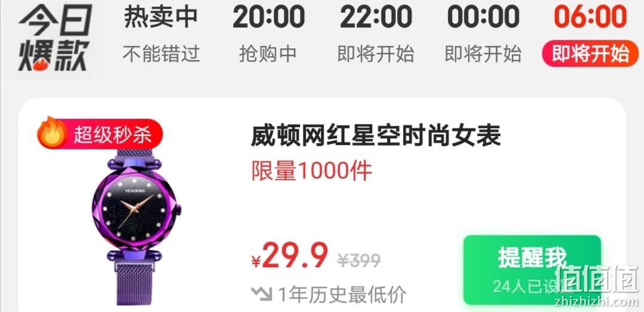
Task: Open product title 威顿网红星空时尚女表
Action: pyautogui.click(x=376, y=136)
